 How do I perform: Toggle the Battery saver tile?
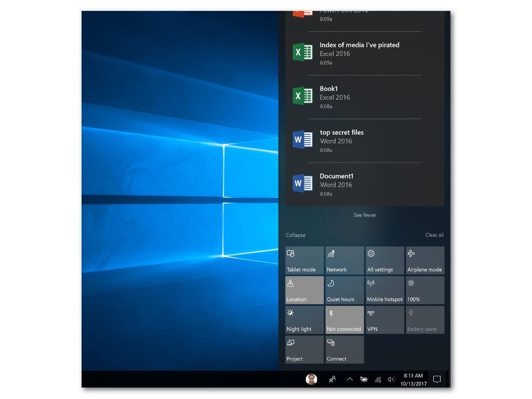425,320
